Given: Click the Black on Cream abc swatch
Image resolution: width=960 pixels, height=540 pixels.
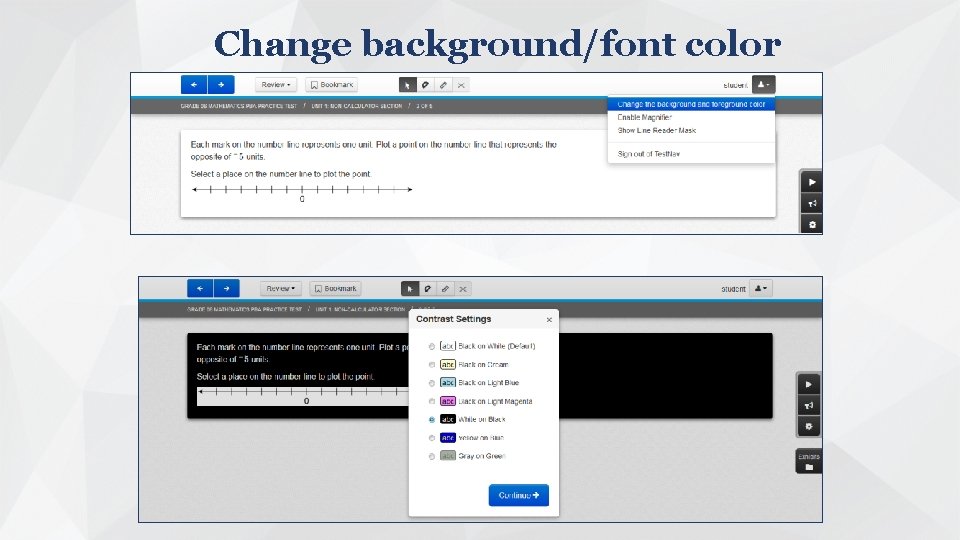Looking at the screenshot, I should 448,364.
